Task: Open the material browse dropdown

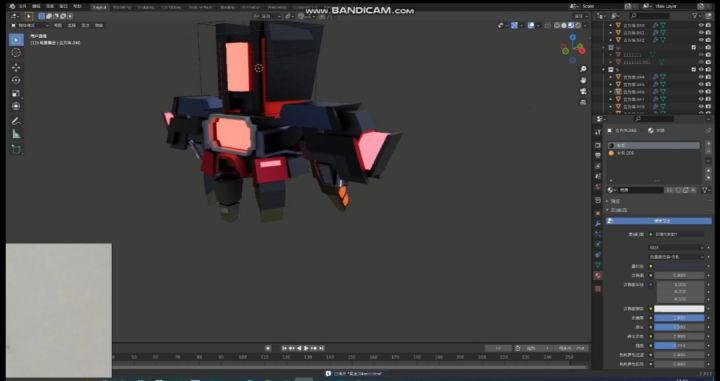Action: pos(612,190)
